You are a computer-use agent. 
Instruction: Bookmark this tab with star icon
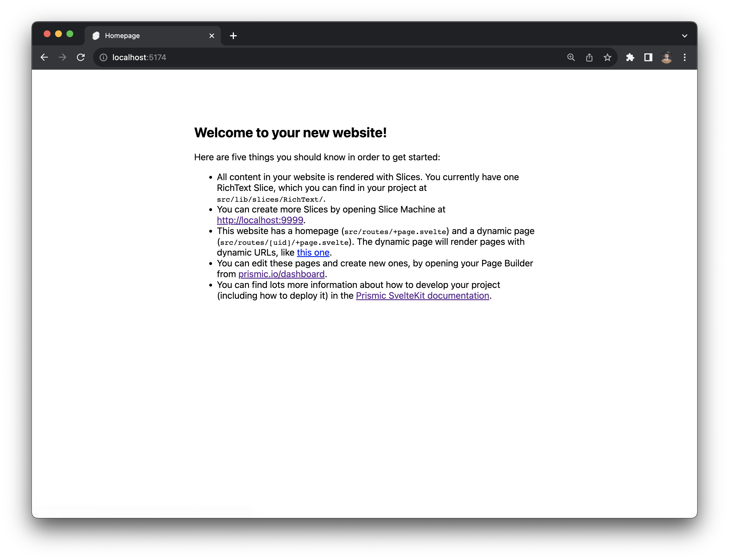point(607,57)
